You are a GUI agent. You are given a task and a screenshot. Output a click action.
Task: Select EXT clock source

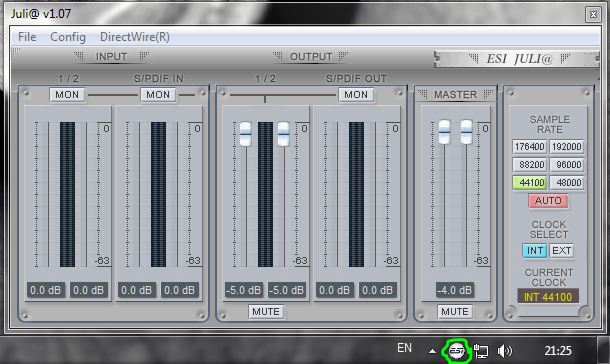click(x=561, y=250)
